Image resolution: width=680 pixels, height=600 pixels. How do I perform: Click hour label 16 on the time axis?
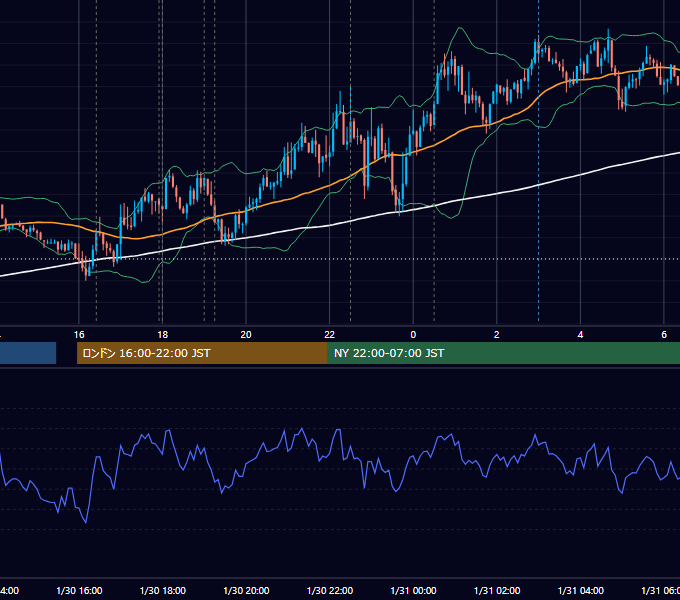click(79, 335)
